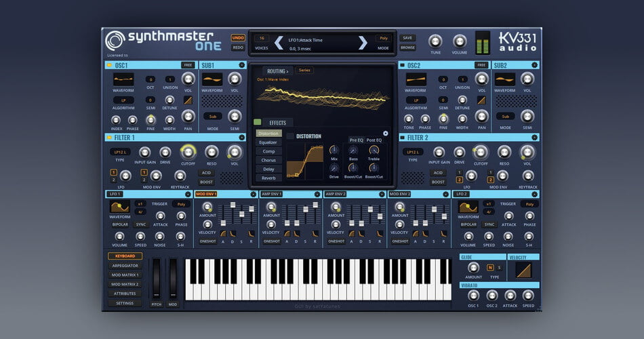Select the Equalizer effect tab
The width and height of the screenshot is (644, 339).
coord(268,142)
